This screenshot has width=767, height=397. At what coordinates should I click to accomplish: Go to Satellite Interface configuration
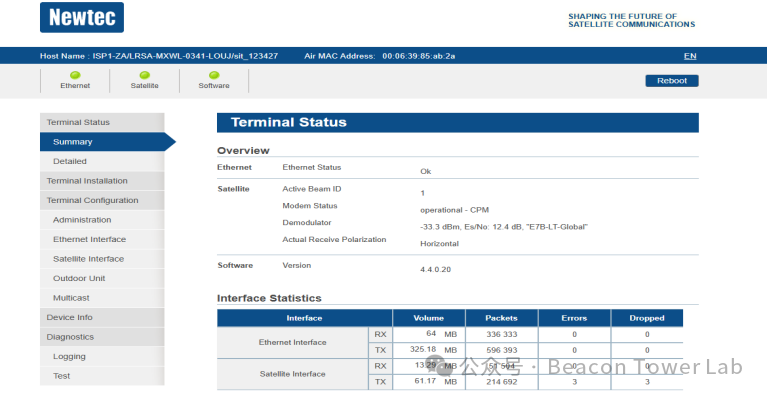pyautogui.click(x=102, y=259)
